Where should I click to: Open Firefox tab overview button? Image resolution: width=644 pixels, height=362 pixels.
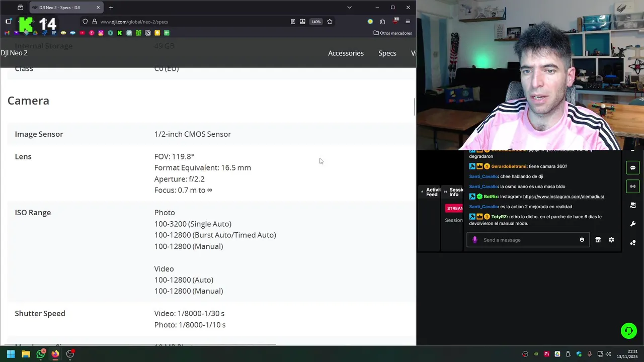click(20, 8)
